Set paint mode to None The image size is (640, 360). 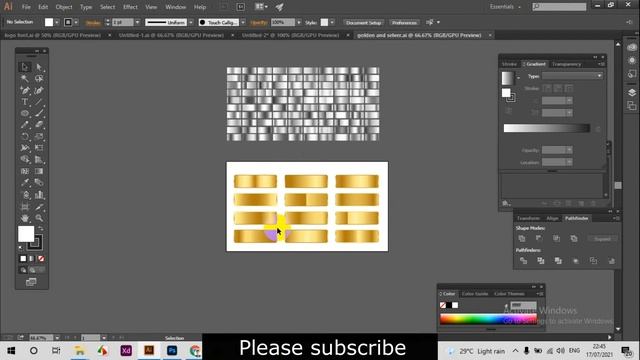tap(41, 259)
